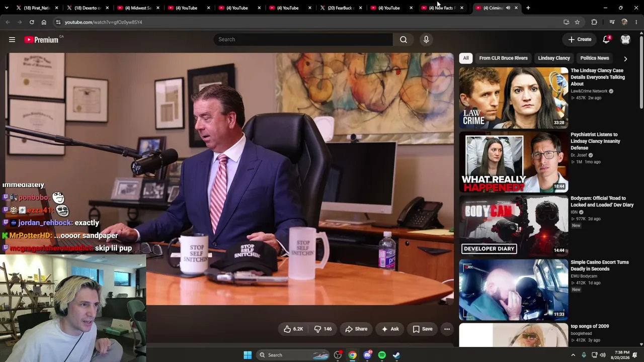
Task: Open the Share dialog
Action: [356, 329]
